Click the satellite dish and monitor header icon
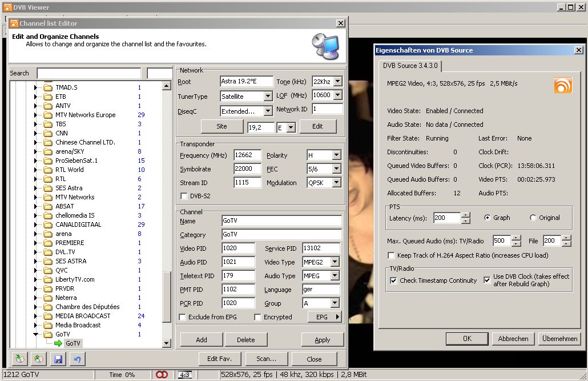The width and height of the screenshot is (588, 381). 325,46
